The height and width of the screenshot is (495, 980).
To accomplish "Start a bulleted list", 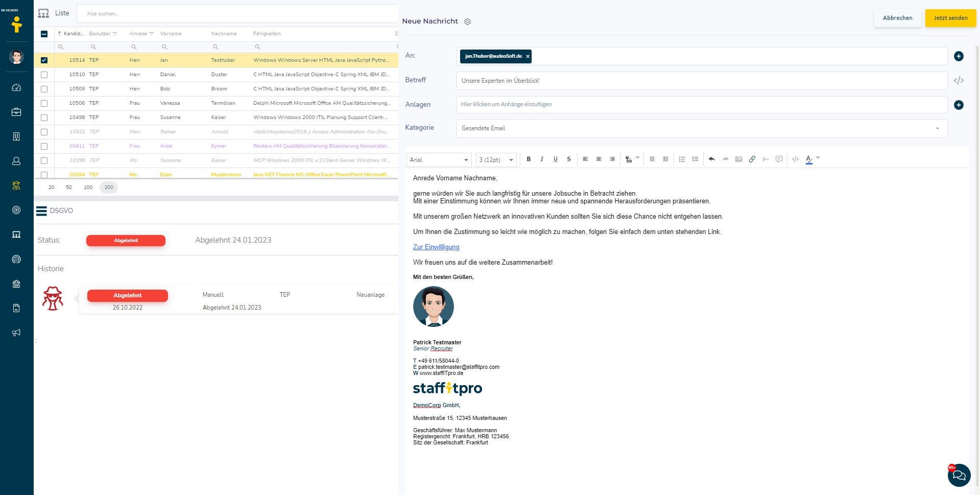I will pyautogui.click(x=695, y=159).
